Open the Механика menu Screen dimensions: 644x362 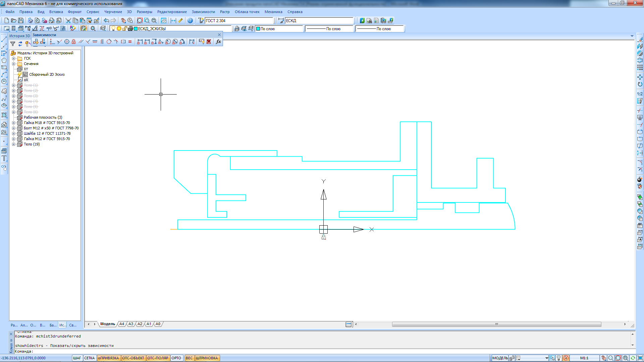273,12
